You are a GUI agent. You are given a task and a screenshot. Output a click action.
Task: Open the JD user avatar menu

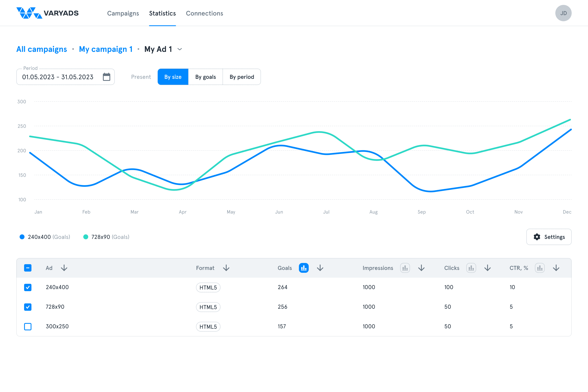563,13
